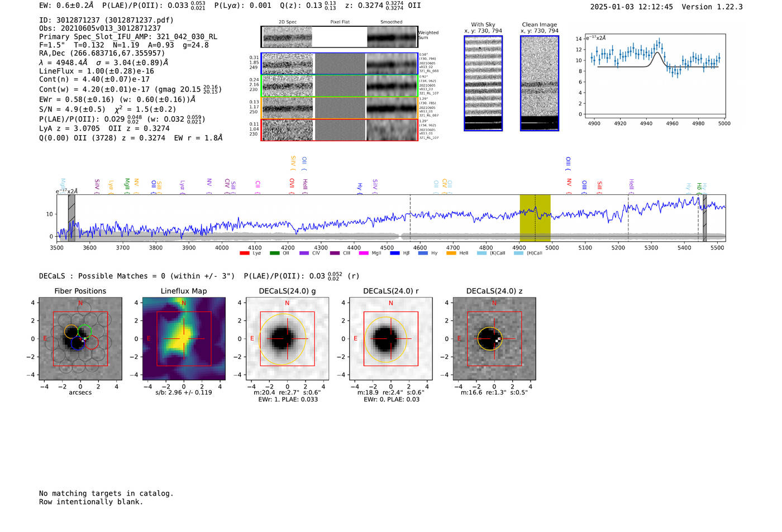Click the RA,Dec coordinates line

(102, 53)
